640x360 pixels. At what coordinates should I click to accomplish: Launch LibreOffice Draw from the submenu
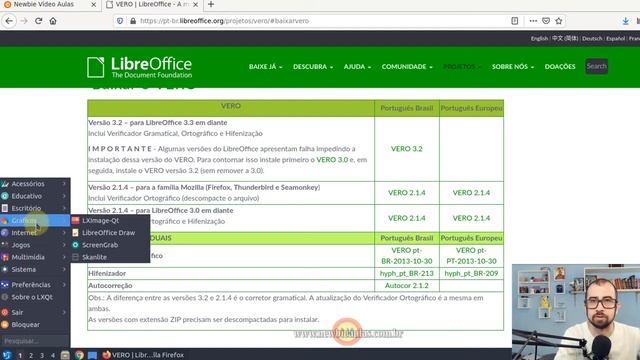[x=110, y=233]
